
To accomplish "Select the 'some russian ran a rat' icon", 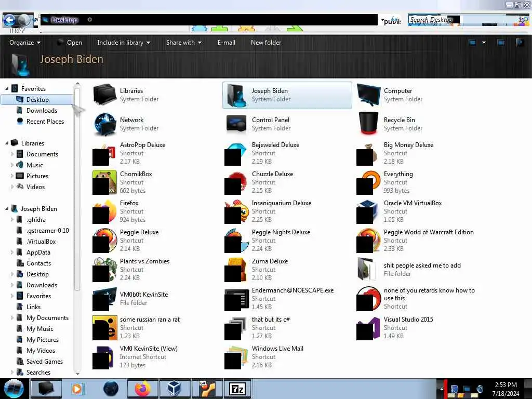I will [x=104, y=328].
